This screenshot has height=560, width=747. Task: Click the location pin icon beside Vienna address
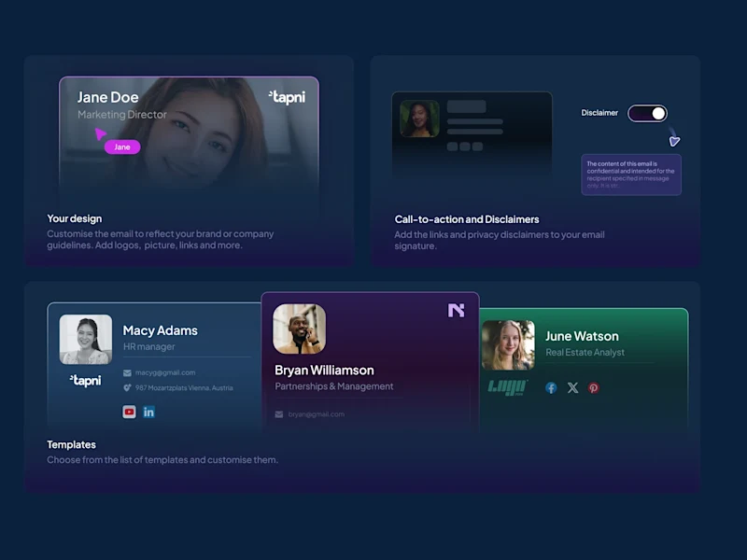127,387
